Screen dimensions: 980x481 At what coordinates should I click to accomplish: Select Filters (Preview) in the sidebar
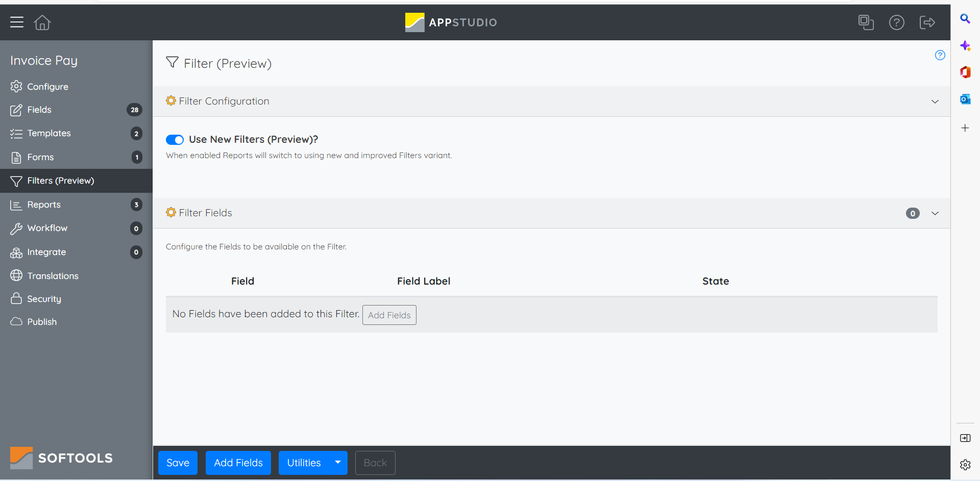76,181
